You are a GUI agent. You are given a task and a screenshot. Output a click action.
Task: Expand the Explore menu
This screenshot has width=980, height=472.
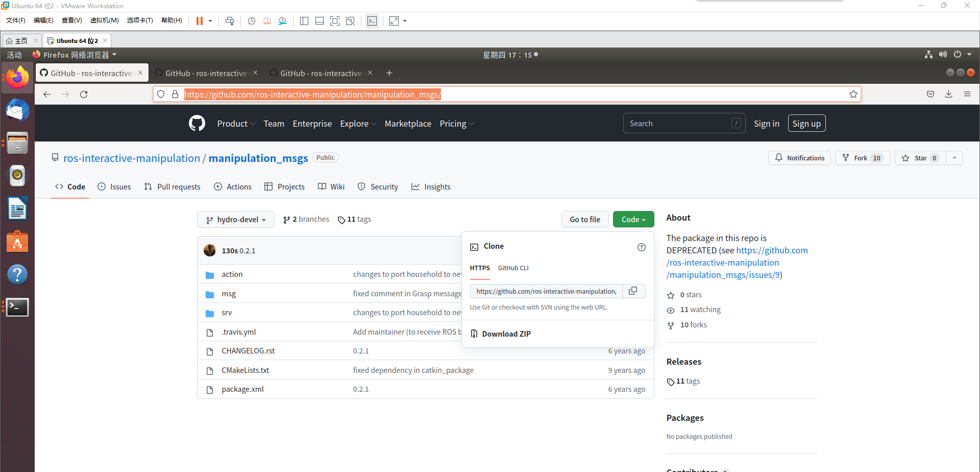tap(358, 124)
